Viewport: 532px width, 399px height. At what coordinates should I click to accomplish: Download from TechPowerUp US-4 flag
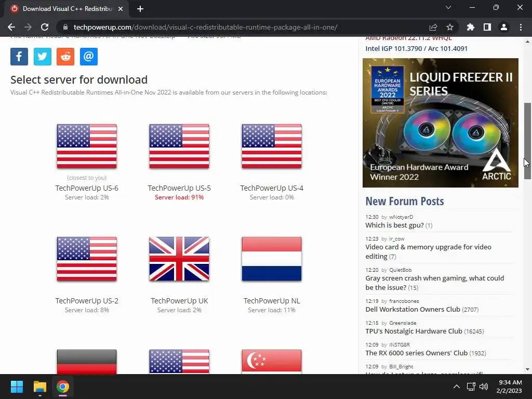[x=272, y=146]
